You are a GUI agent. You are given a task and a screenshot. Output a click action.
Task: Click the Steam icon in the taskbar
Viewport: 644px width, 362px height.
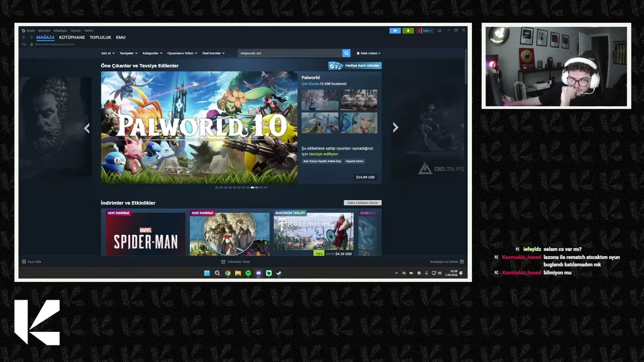(x=279, y=273)
